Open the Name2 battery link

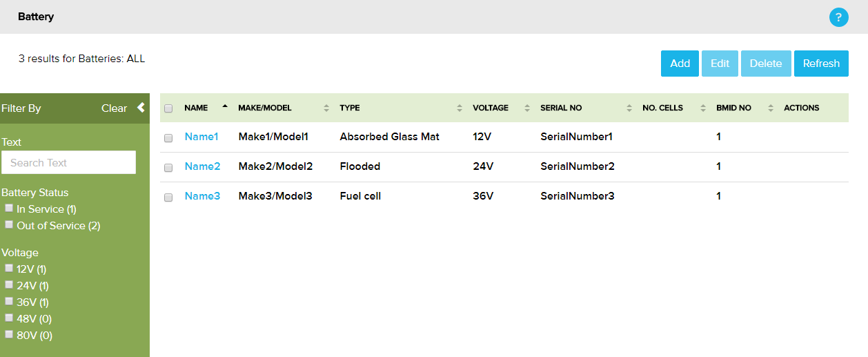click(202, 166)
